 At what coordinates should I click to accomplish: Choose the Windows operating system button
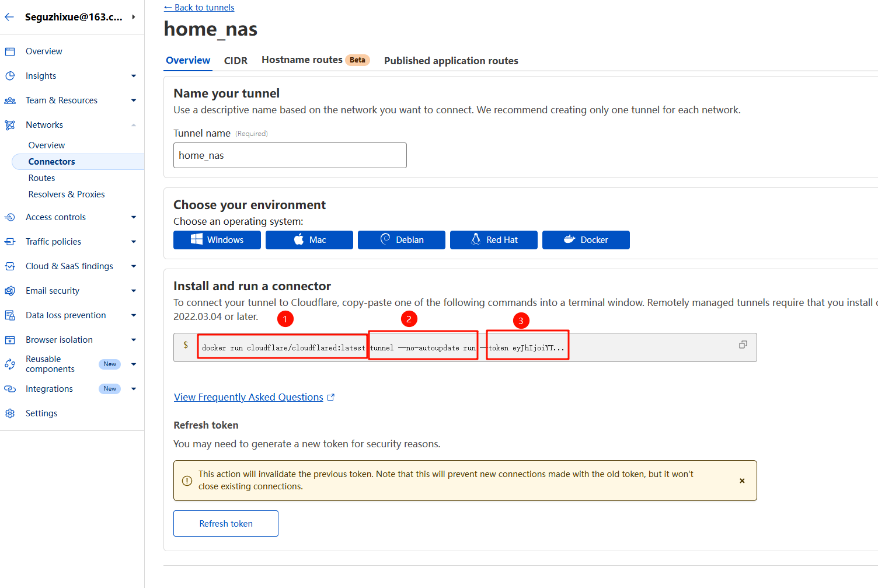[x=217, y=240]
